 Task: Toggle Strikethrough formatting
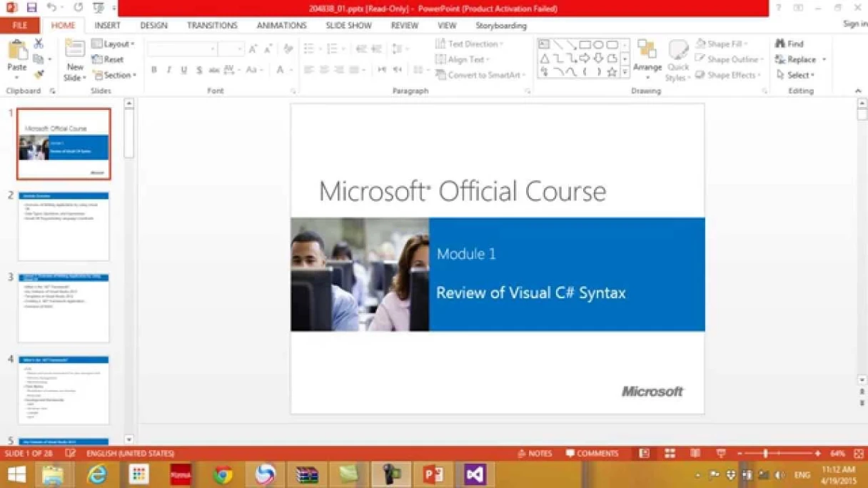tap(213, 70)
